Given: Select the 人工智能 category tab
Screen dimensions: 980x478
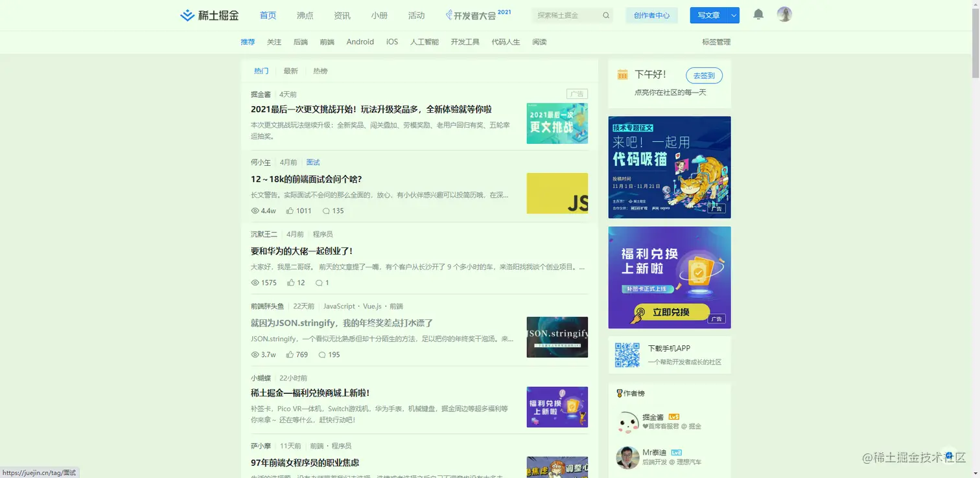Looking at the screenshot, I should [425, 42].
